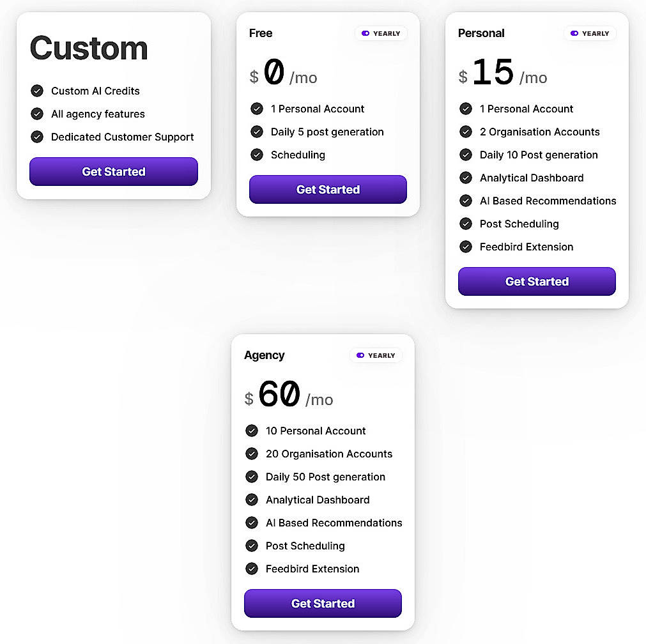The height and width of the screenshot is (644, 646).
Task: Click the checkmark beside Scheduling in Free plan
Action: [258, 155]
